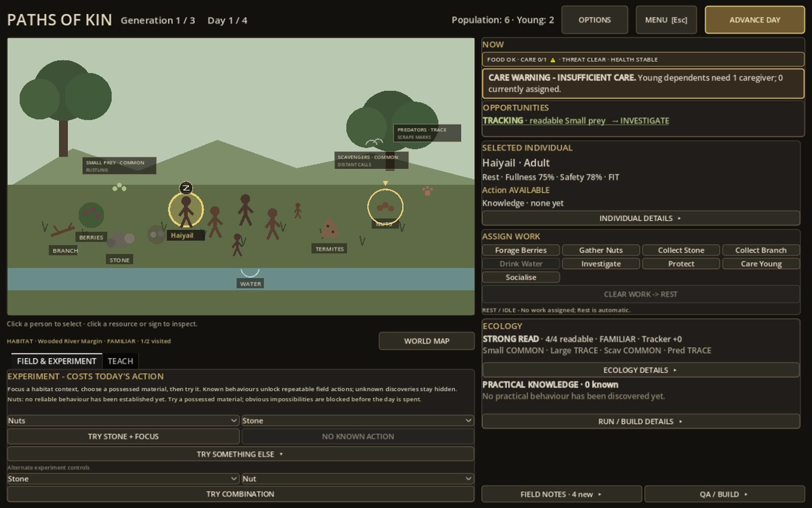Viewport: 812px width, 508px height.
Task: Inspect the branch resource on the ground
Action: pyautogui.click(x=62, y=231)
